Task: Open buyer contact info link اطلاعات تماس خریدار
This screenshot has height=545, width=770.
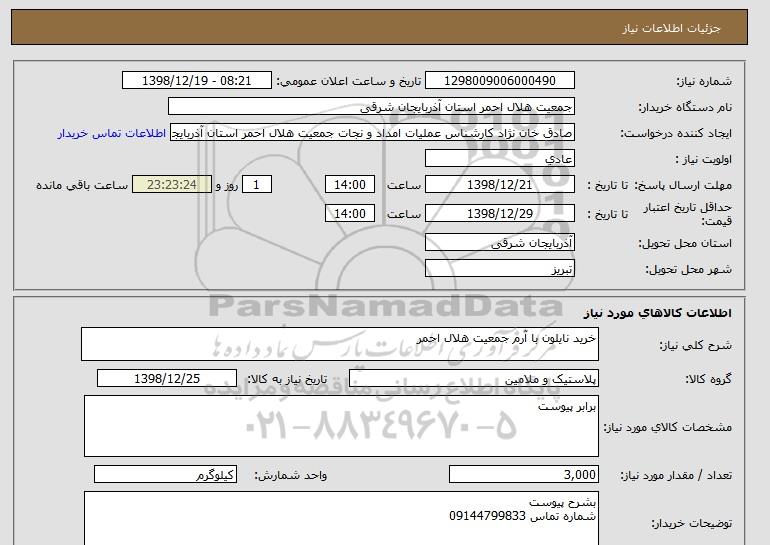Action: tap(111, 134)
